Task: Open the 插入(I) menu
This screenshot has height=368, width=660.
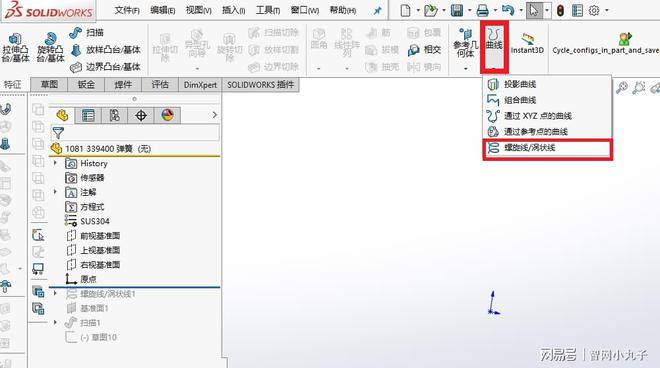Action: click(234, 10)
